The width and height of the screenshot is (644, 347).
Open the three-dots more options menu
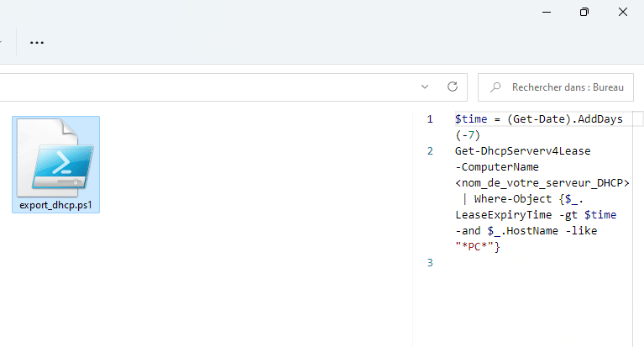37,42
